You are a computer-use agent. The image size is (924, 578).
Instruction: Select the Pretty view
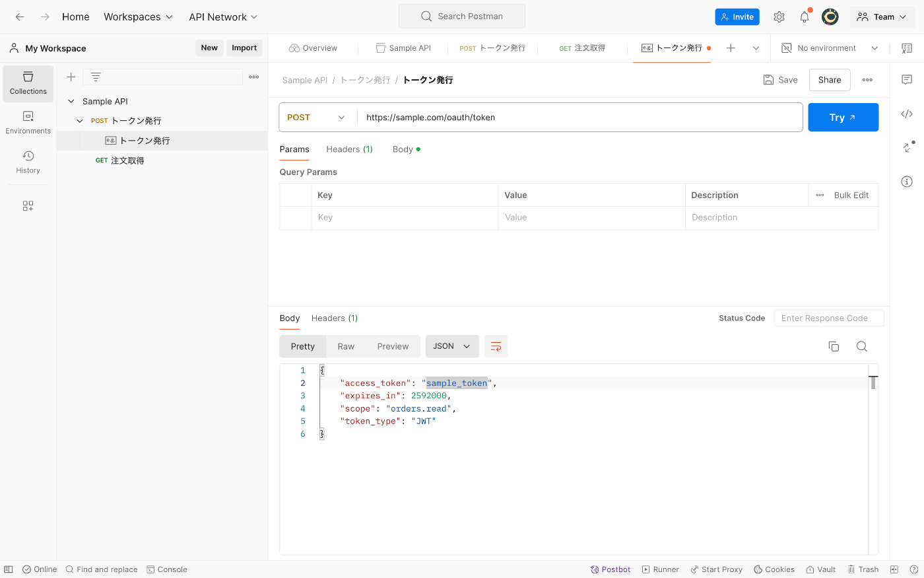303,346
